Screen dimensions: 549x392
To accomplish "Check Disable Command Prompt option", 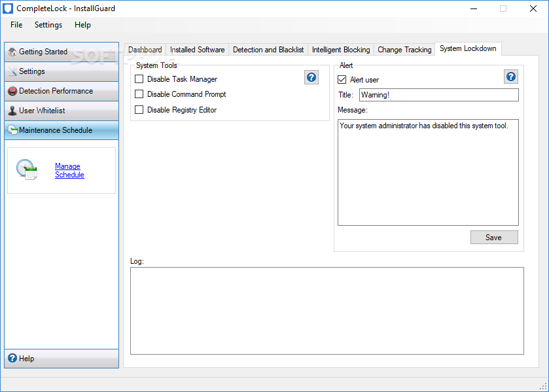I will (139, 94).
